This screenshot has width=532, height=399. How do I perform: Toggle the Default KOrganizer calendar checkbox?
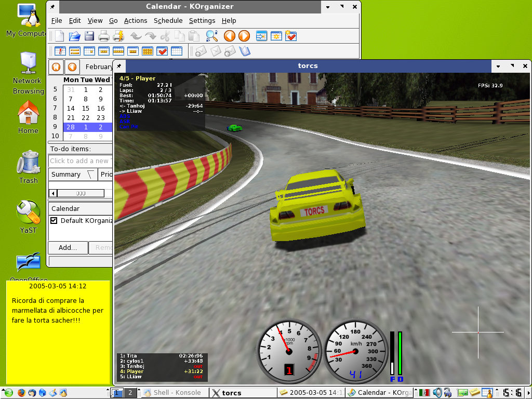(54, 220)
